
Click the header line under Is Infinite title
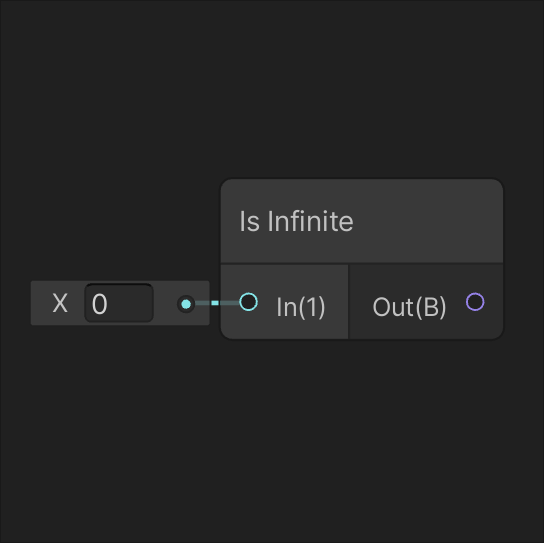click(x=362, y=263)
